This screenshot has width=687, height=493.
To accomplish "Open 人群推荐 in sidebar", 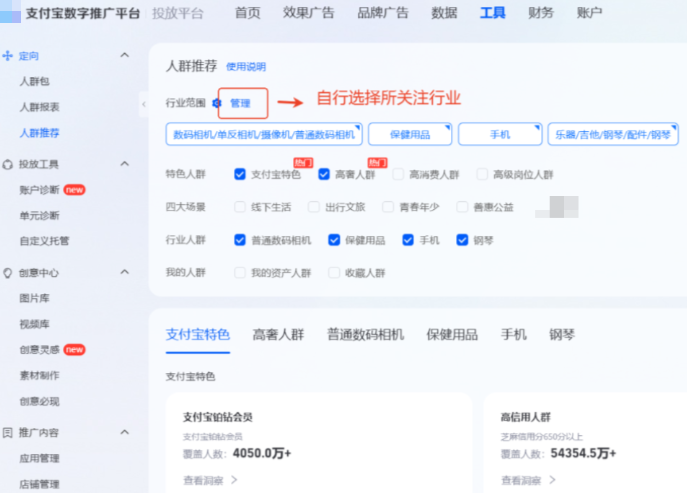I will tap(39, 133).
